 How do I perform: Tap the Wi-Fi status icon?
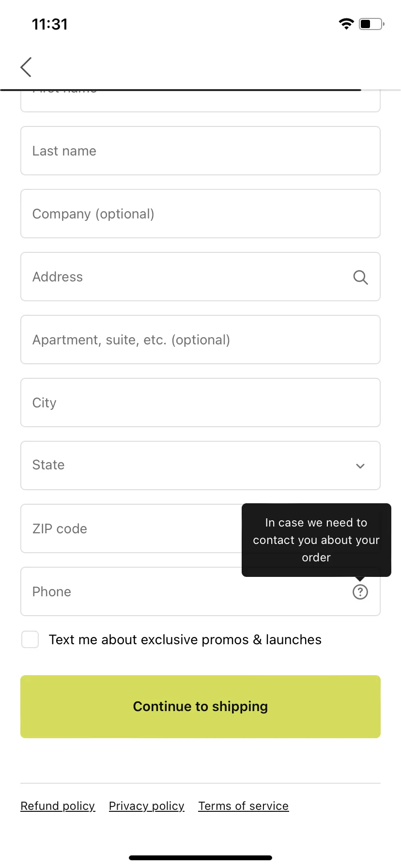(346, 24)
